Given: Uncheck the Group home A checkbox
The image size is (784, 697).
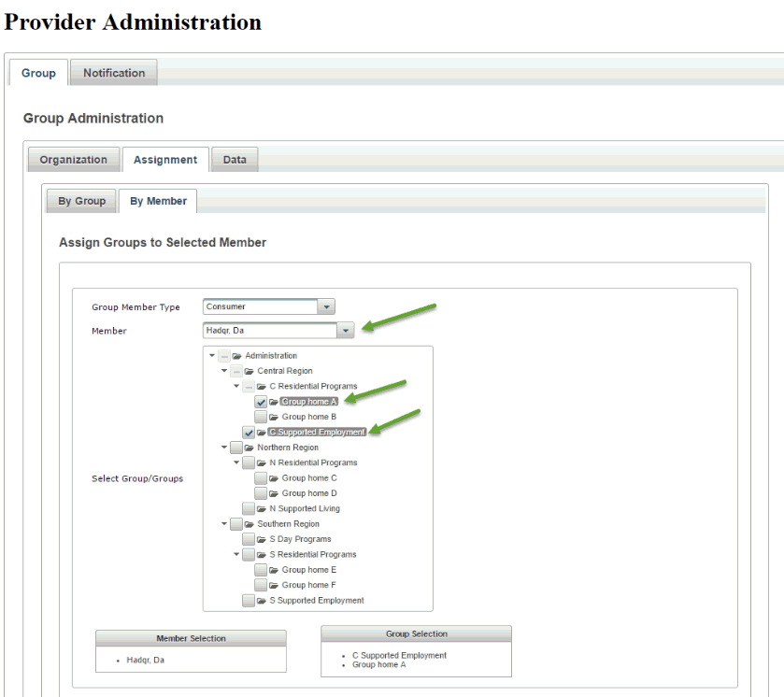Looking at the screenshot, I should [x=261, y=402].
